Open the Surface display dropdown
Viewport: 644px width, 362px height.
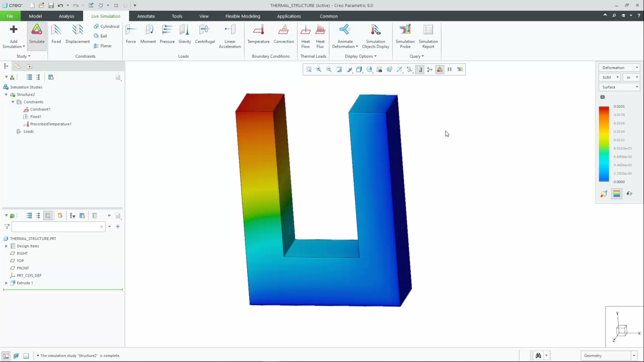619,87
